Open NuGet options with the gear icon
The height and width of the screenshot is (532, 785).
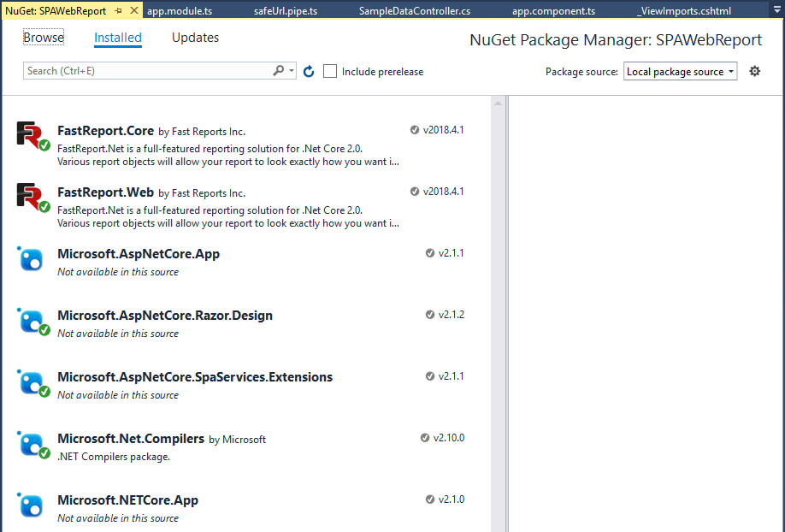[754, 71]
